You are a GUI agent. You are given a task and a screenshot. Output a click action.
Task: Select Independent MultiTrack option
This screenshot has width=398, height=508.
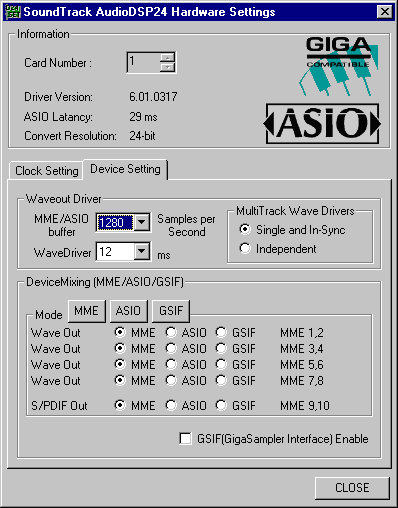pos(245,248)
